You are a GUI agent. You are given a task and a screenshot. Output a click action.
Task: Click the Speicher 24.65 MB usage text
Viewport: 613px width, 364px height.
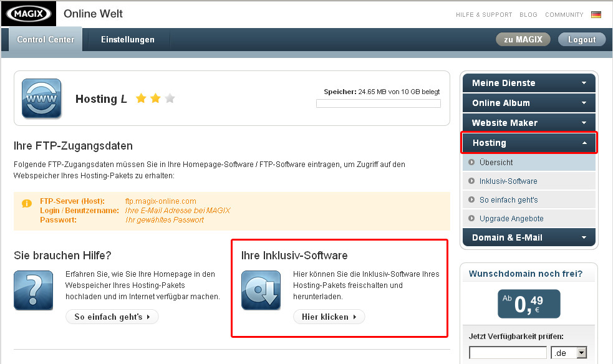pos(382,92)
